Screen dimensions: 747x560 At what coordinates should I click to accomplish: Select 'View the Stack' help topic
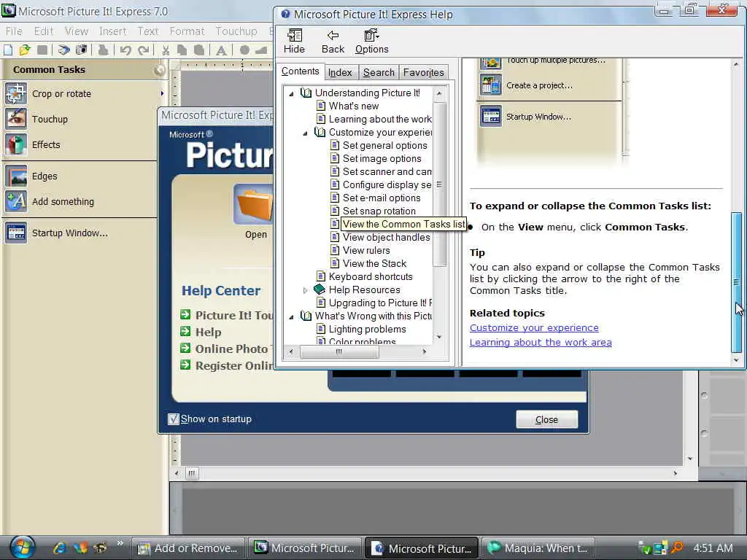click(x=374, y=263)
